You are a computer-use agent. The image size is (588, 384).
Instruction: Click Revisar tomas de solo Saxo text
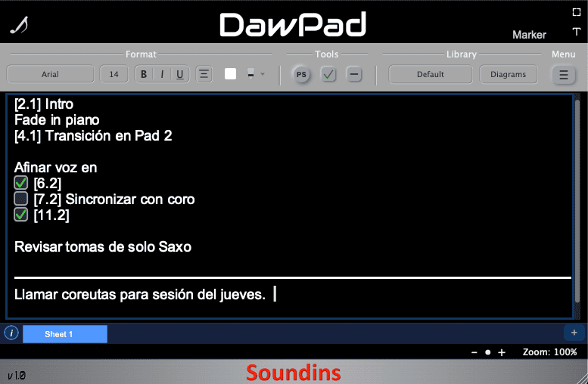click(x=103, y=247)
